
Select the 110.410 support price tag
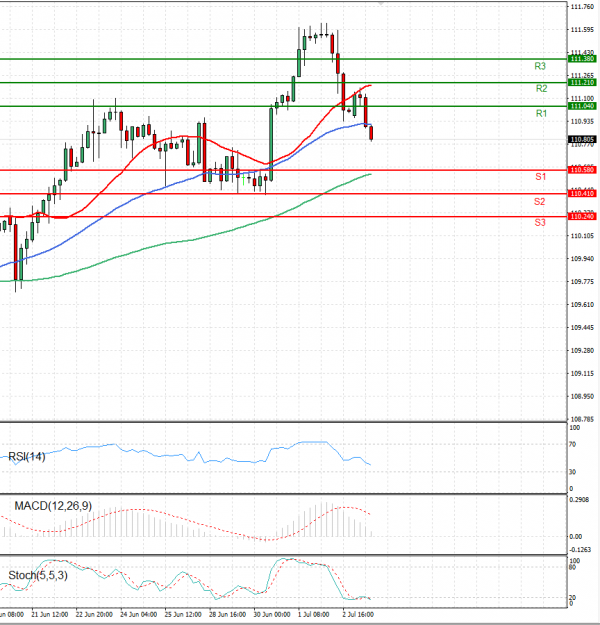[582, 194]
